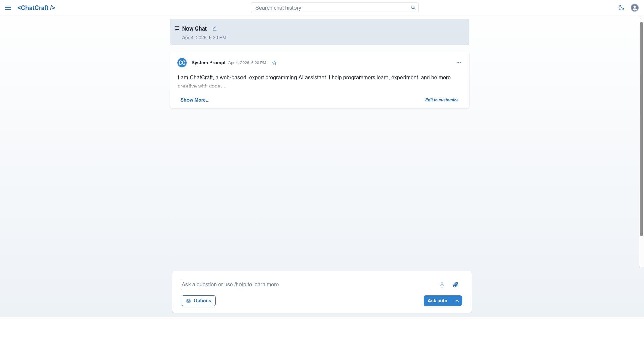Click the microphone voice input icon
The width and height of the screenshot is (644, 362).
[x=442, y=284]
